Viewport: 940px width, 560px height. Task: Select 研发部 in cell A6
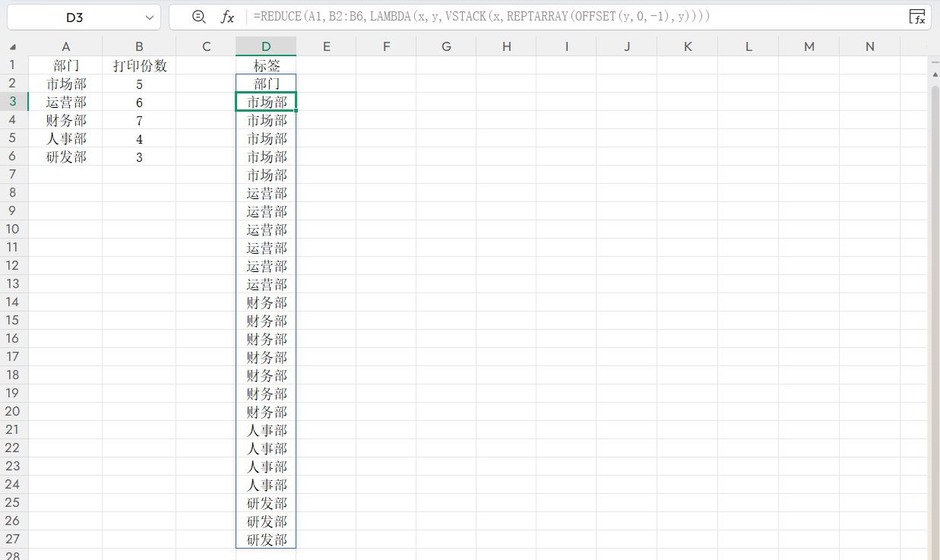pyautogui.click(x=66, y=157)
